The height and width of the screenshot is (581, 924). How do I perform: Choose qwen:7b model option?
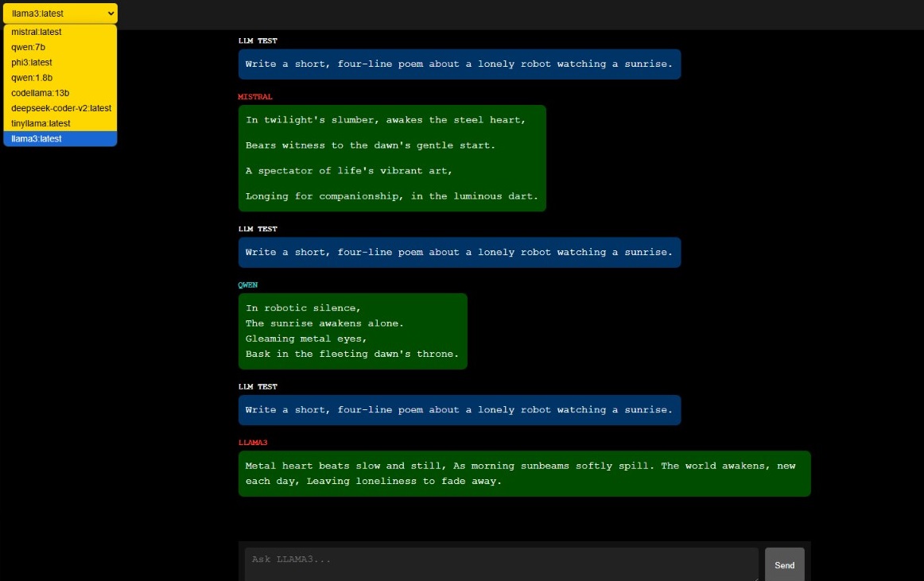coord(60,47)
